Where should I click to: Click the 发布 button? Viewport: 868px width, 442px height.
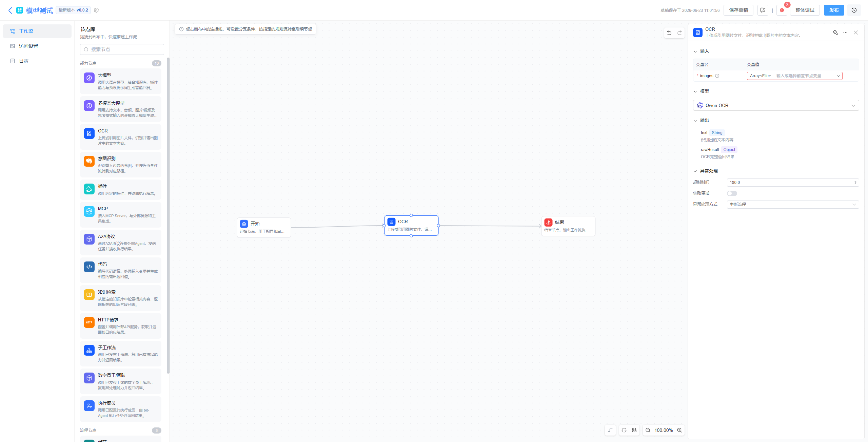pyautogui.click(x=834, y=10)
